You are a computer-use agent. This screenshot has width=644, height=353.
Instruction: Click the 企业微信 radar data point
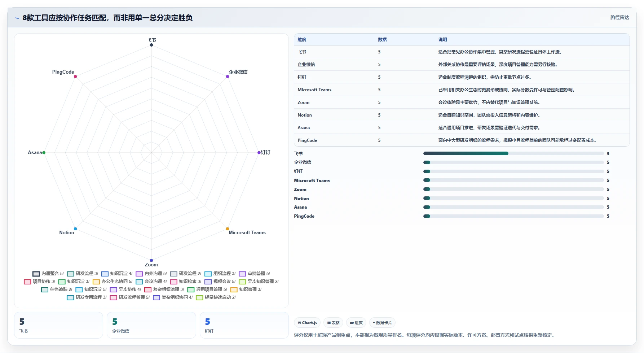coord(228,77)
